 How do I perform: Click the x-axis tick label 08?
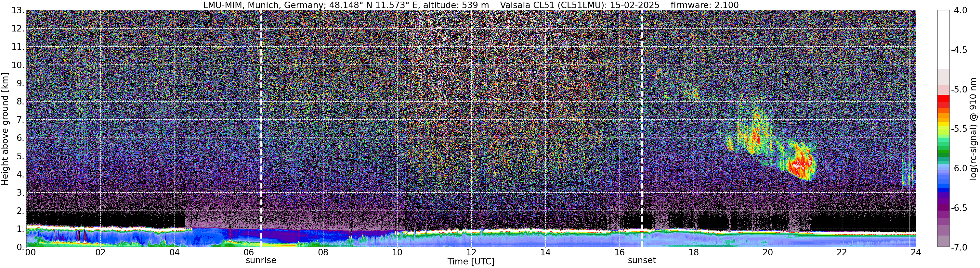323,252
